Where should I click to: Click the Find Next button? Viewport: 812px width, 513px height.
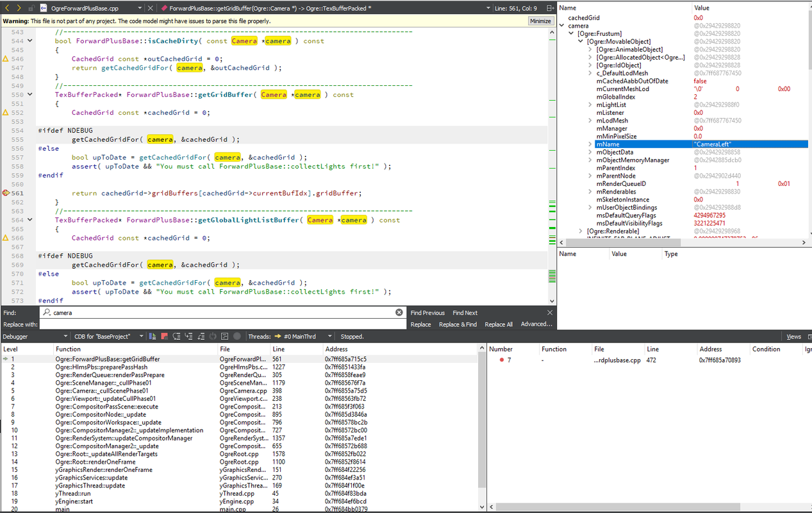click(465, 313)
